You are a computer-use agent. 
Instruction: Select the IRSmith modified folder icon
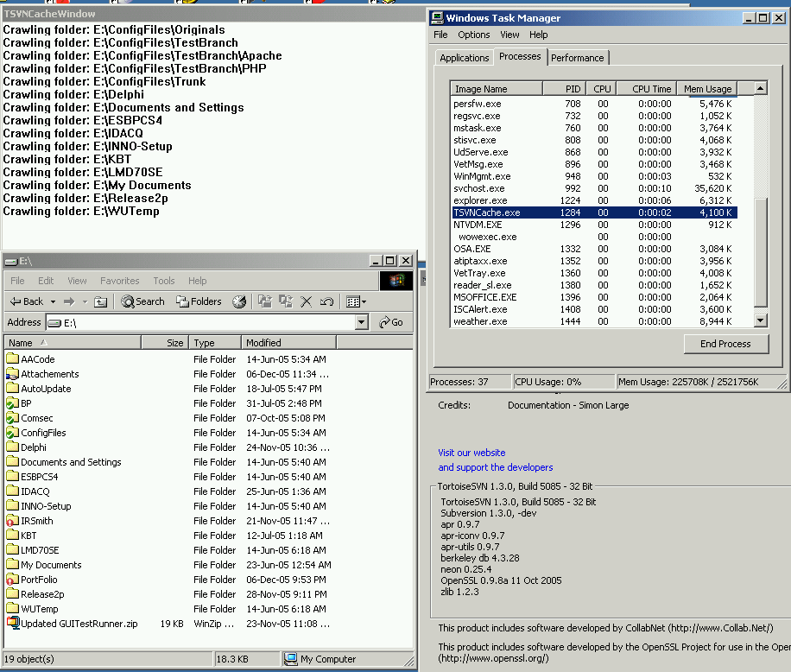coord(13,520)
